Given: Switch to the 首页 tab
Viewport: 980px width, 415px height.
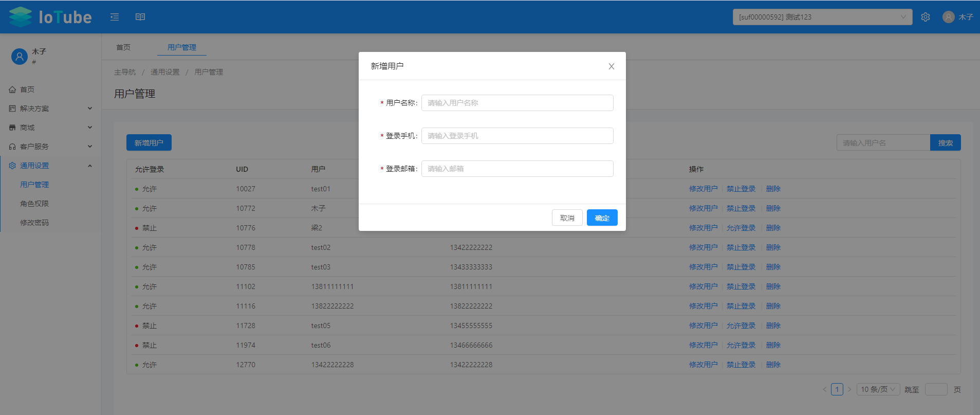Looking at the screenshot, I should [x=123, y=47].
